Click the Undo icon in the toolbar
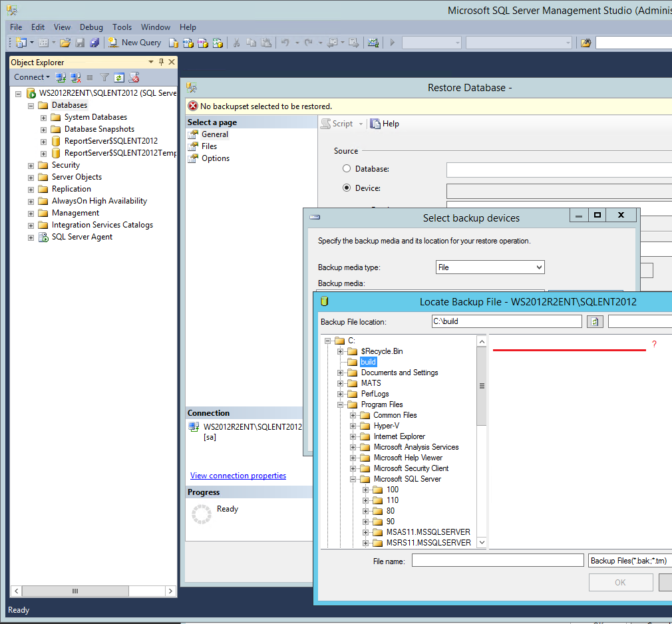Screen dimensions: 672x624 285,42
